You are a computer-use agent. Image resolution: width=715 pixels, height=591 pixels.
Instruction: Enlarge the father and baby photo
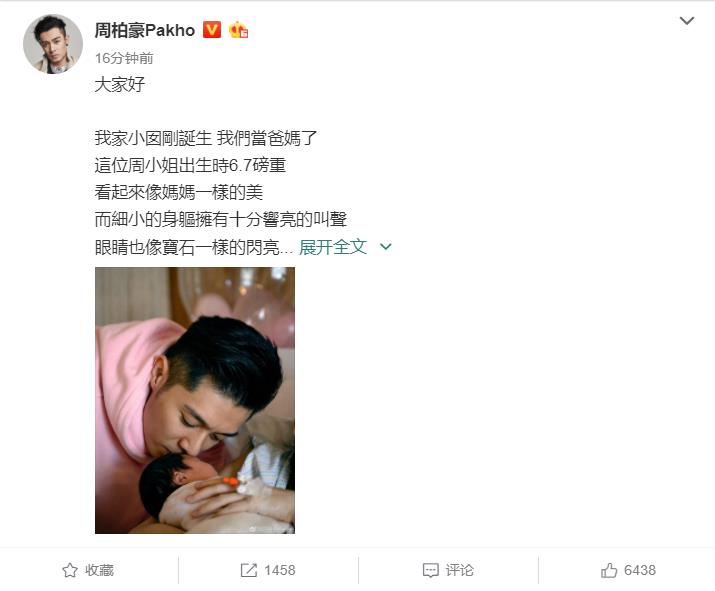point(195,400)
